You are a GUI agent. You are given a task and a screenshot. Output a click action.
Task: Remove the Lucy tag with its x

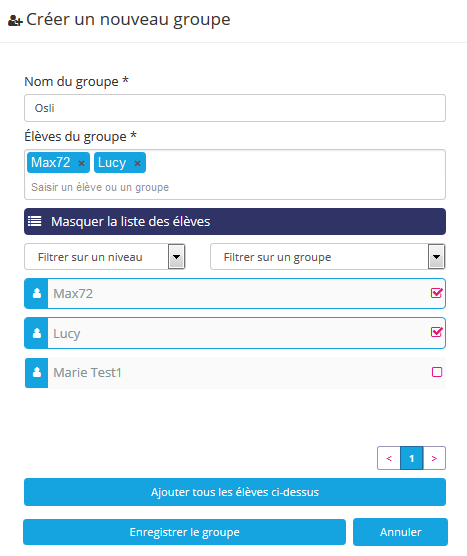(137, 163)
